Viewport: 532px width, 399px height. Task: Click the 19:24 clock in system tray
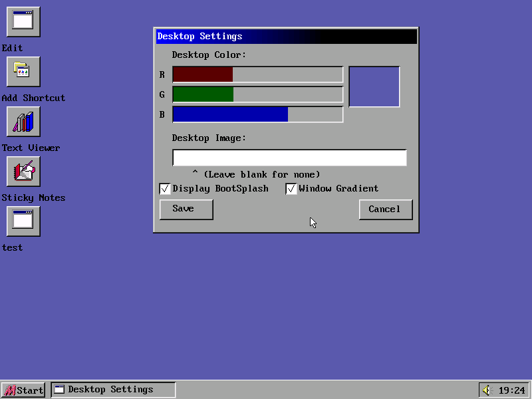511,390
